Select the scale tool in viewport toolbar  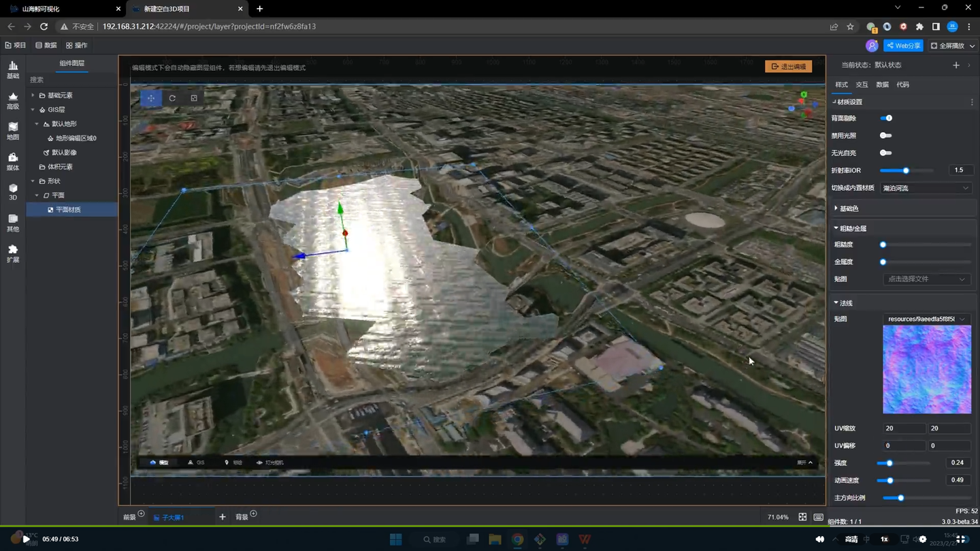coord(194,98)
